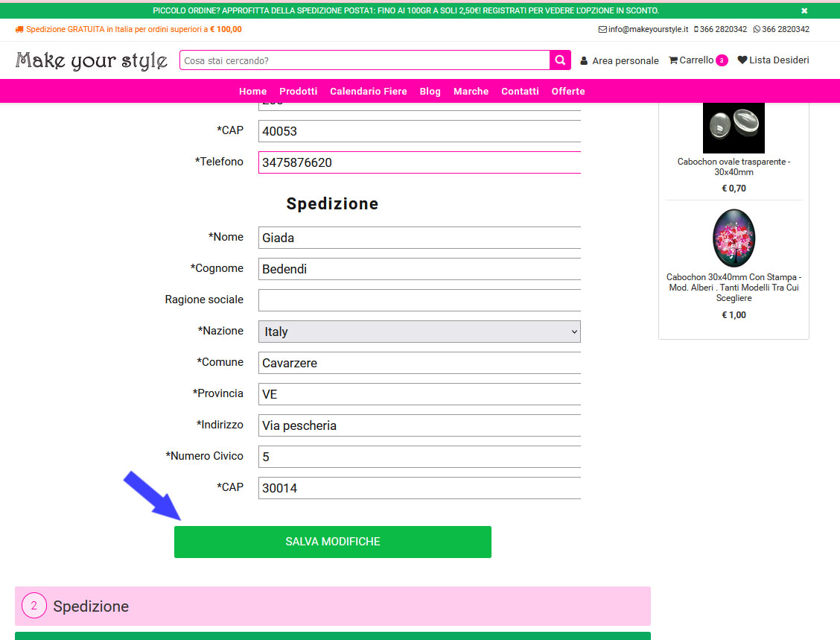Click the heart Lista Desideri icon
Image resolution: width=840 pixels, height=640 pixels.
(742, 60)
